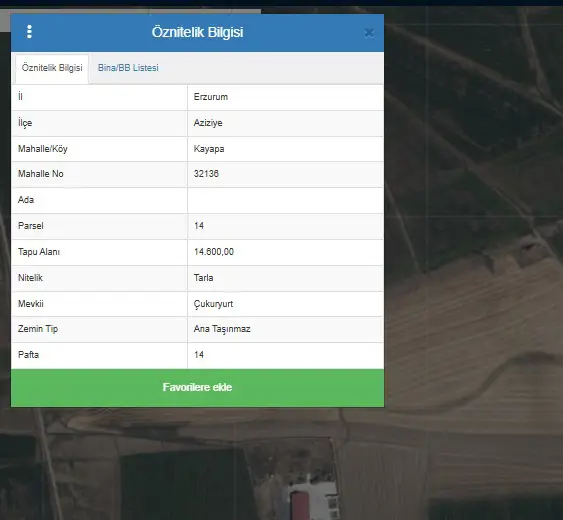Click the Mahalle/Köy row label

43,149
